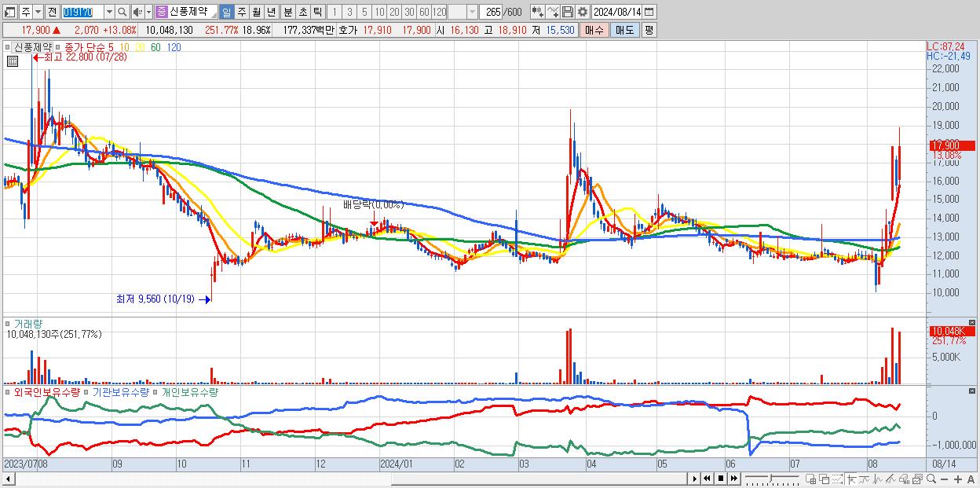The width and height of the screenshot is (980, 488).
Task: Click the 증 badge before the stock name
Action: coord(161,12)
